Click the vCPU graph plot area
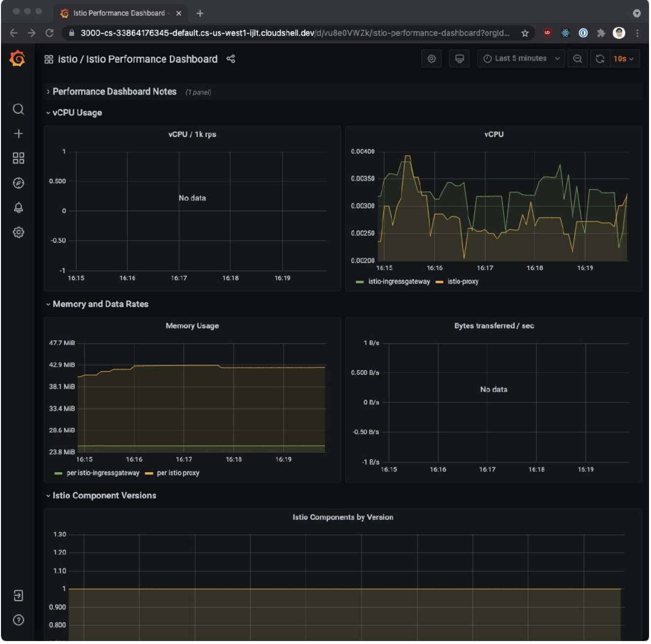The height and width of the screenshot is (644, 651). pyautogui.click(x=503, y=207)
